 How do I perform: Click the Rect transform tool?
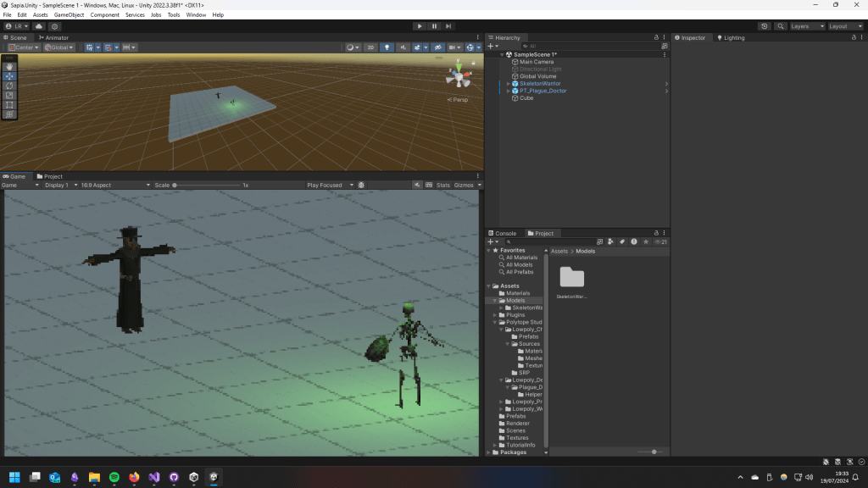pyautogui.click(x=9, y=105)
